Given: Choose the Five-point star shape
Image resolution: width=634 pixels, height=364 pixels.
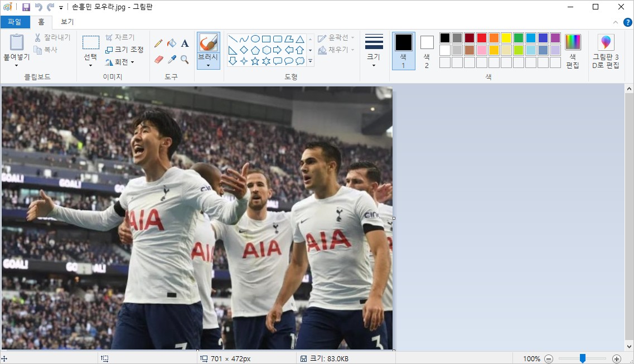Looking at the screenshot, I should tap(255, 61).
